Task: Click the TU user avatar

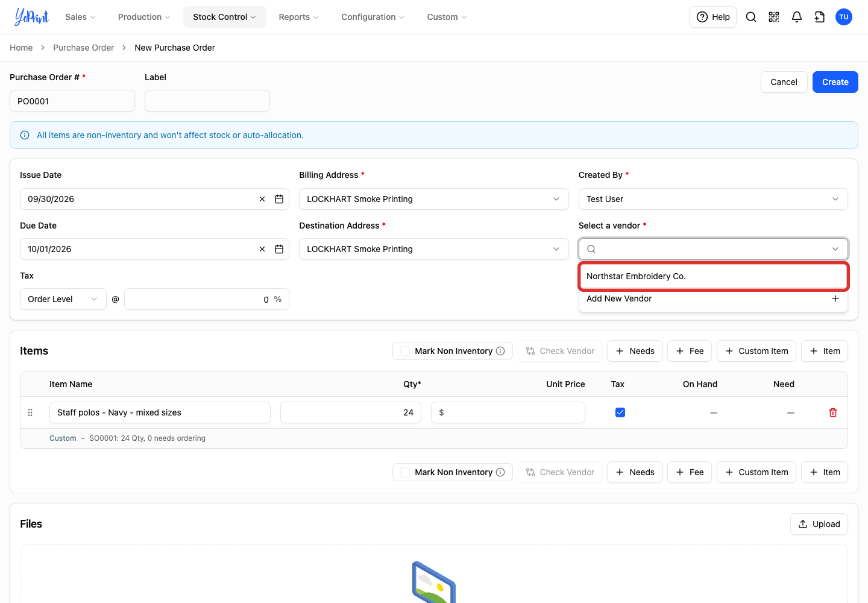Action: coord(844,17)
